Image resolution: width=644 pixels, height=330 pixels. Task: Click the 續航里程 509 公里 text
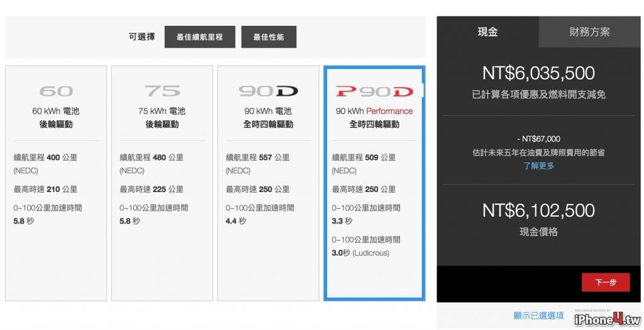(364, 157)
